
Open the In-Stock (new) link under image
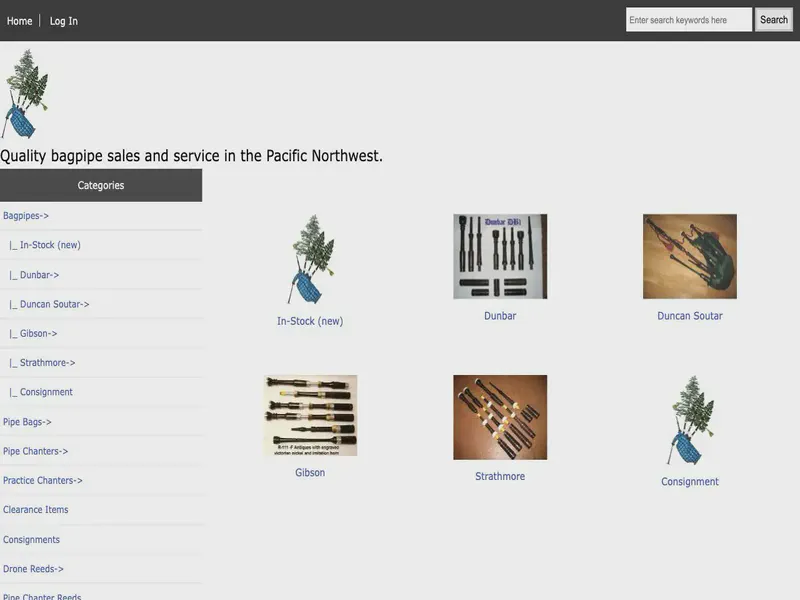tap(310, 321)
